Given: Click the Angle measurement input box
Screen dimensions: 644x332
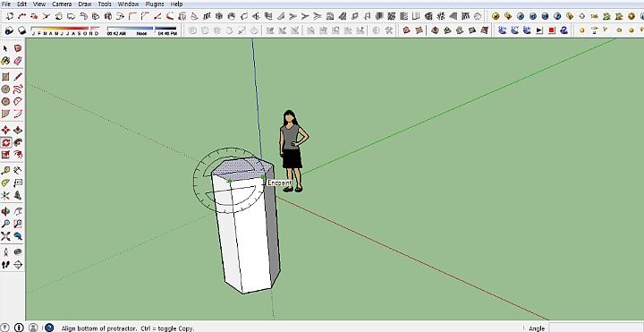Looking at the screenshot, I should tap(596, 328).
